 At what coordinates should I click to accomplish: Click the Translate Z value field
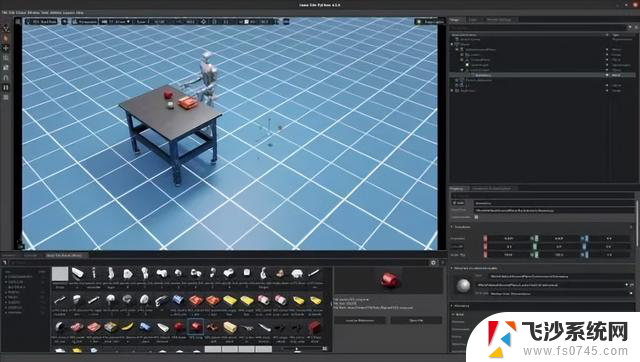[609, 238]
